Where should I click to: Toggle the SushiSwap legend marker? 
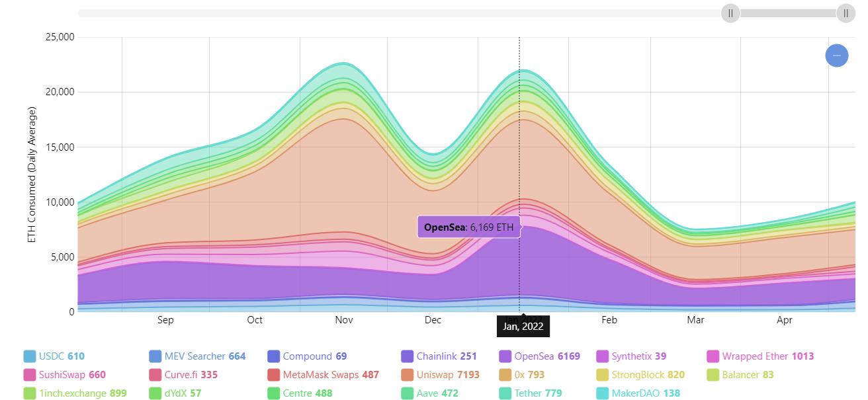pos(29,375)
